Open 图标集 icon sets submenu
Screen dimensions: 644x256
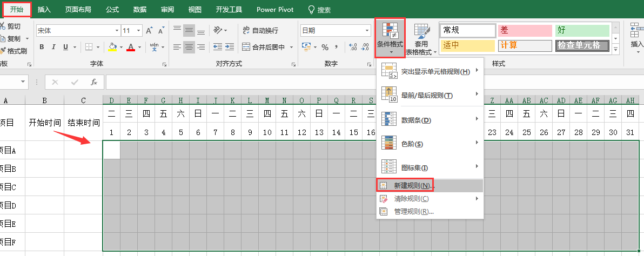(430, 167)
